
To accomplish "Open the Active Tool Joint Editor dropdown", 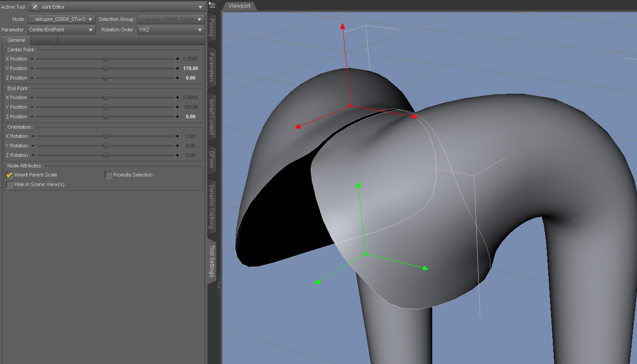I will [117, 7].
